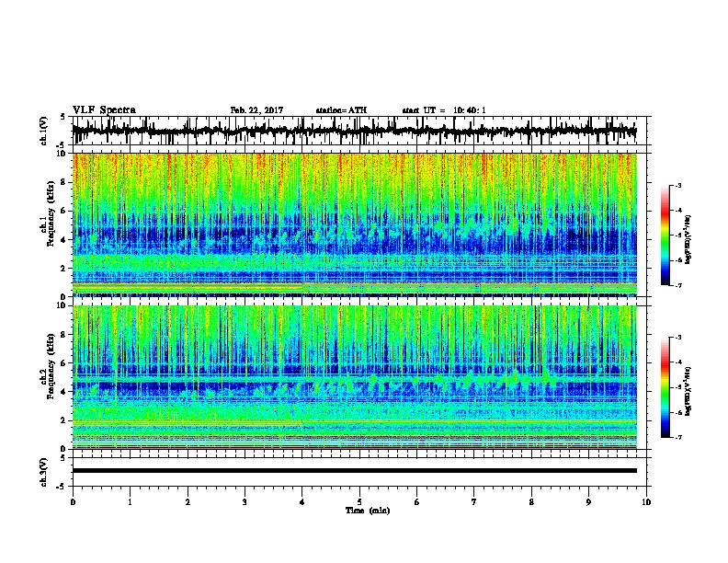
Task: Select the "start UT = 10:40: 1" text
Action: click(444, 110)
